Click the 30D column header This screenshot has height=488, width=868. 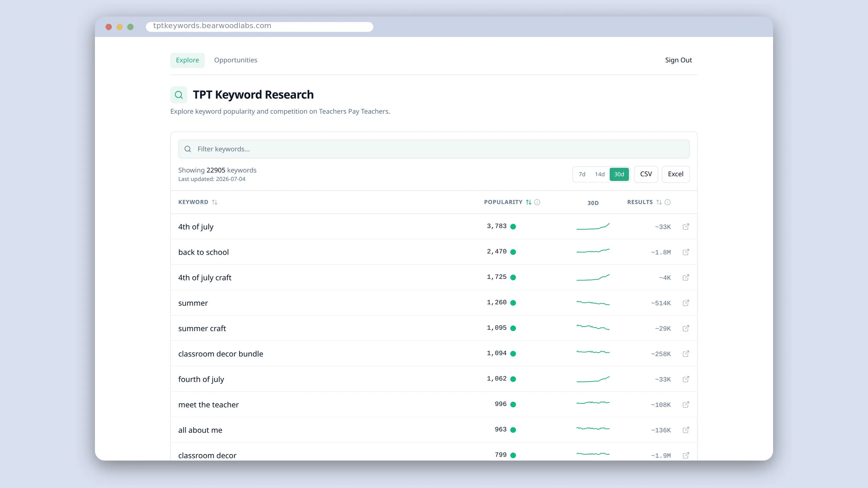(x=593, y=203)
